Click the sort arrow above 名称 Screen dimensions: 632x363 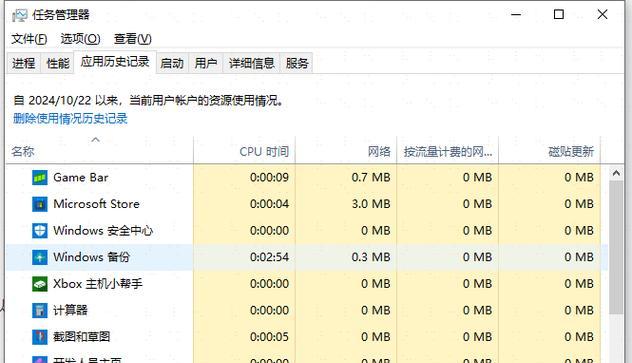(96, 140)
